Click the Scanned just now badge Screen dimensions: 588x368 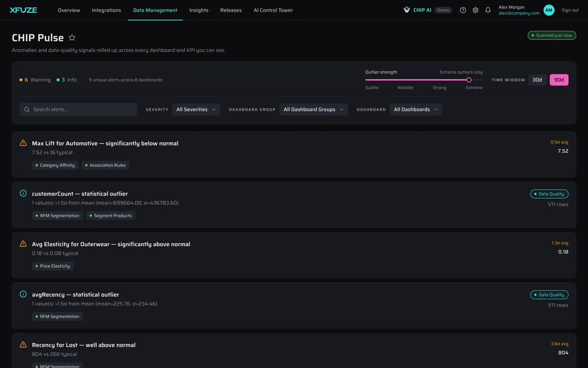(x=552, y=35)
